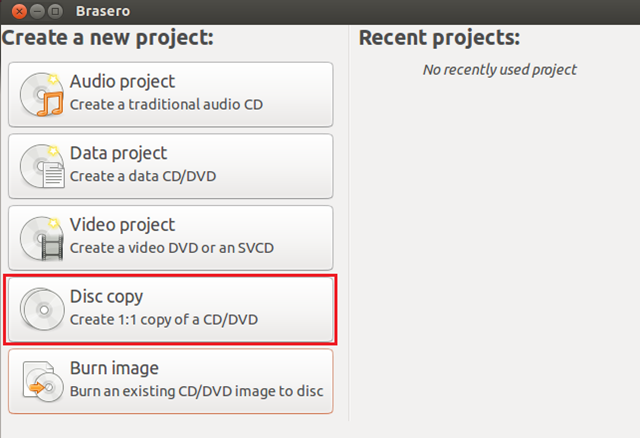Click "Create a traditional audio CD" text

click(166, 104)
